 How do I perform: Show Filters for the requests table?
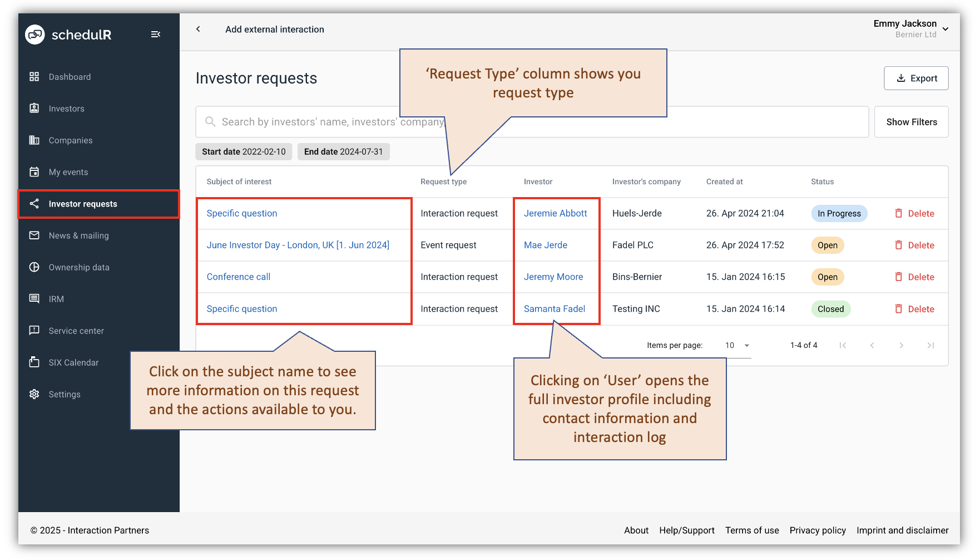(911, 121)
